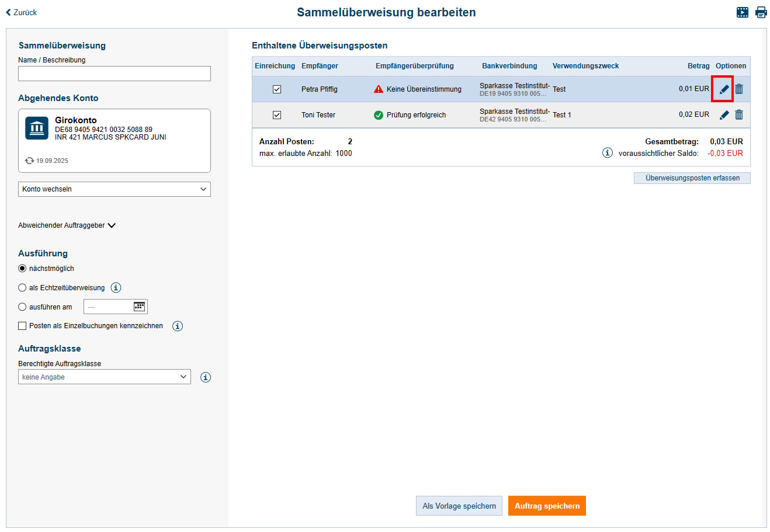The height and width of the screenshot is (532, 770).
Task: Click the calculator icon in top right
Action: [743, 12]
